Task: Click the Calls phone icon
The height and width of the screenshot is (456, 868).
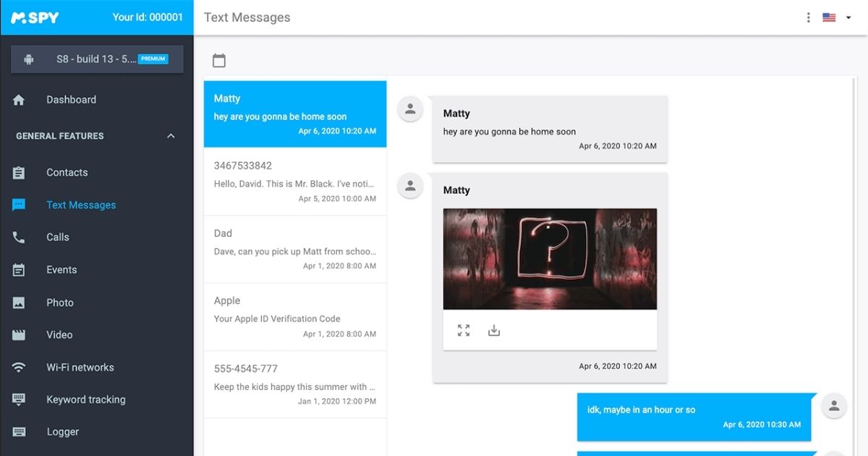Action: coord(19,237)
